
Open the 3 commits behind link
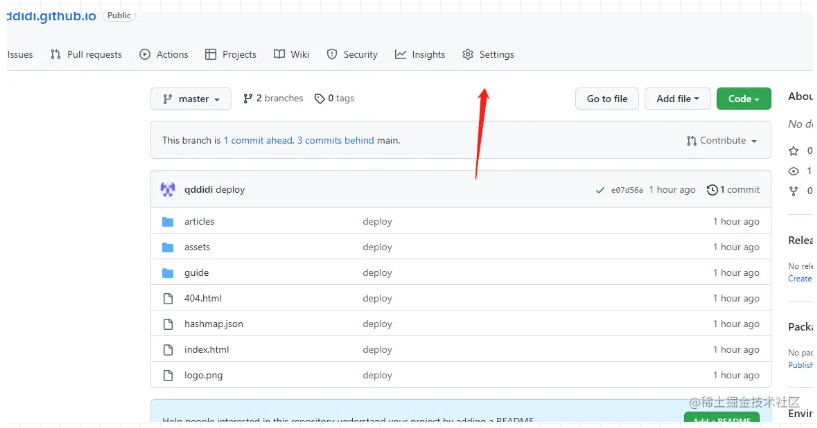[x=336, y=140]
